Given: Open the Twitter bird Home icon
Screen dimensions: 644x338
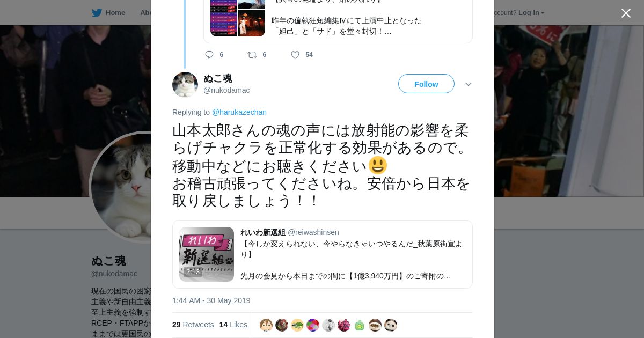Looking at the screenshot, I should 97,12.
